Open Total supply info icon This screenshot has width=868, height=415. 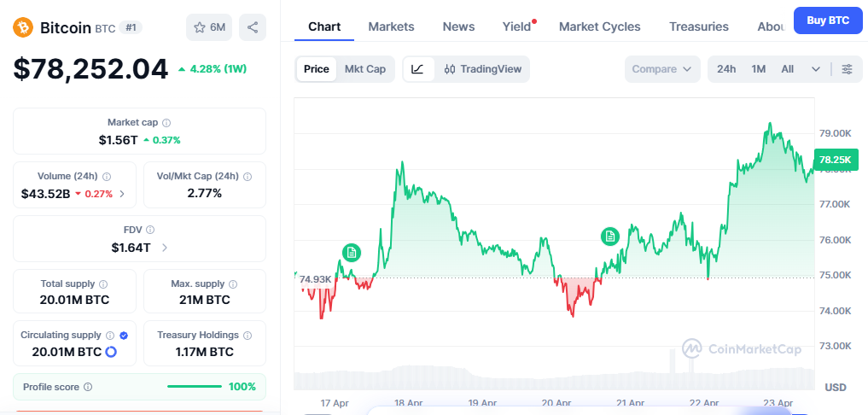click(103, 283)
